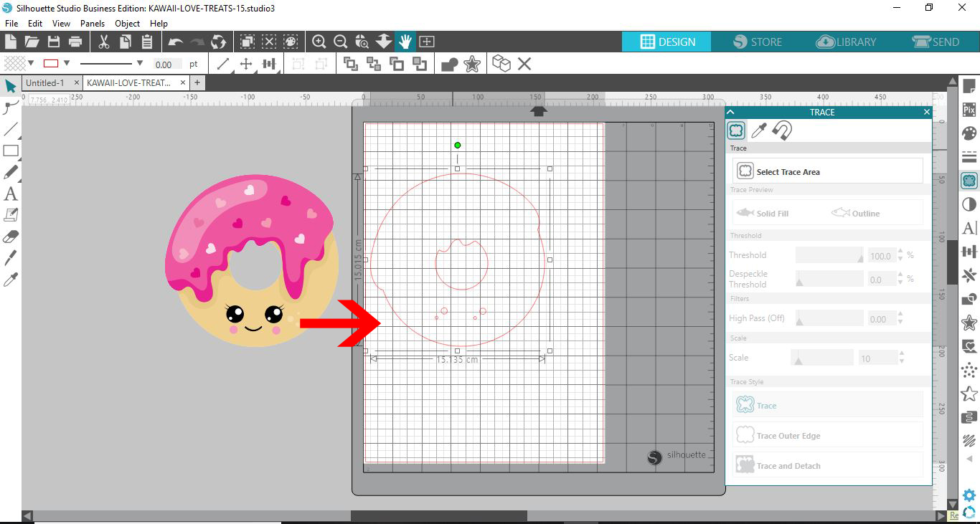This screenshot has height=524, width=980.
Task: Open the Edit menu
Action: tap(35, 23)
